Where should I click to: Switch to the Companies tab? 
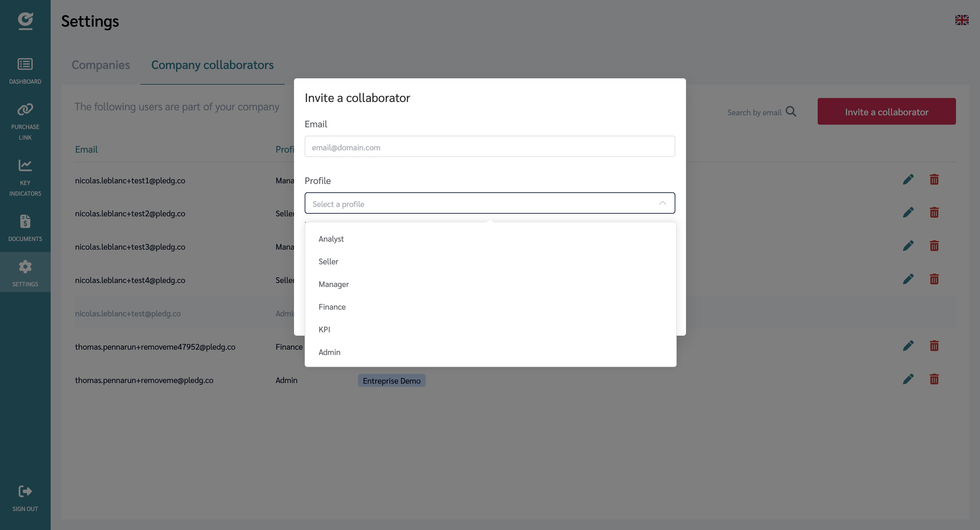(x=101, y=65)
